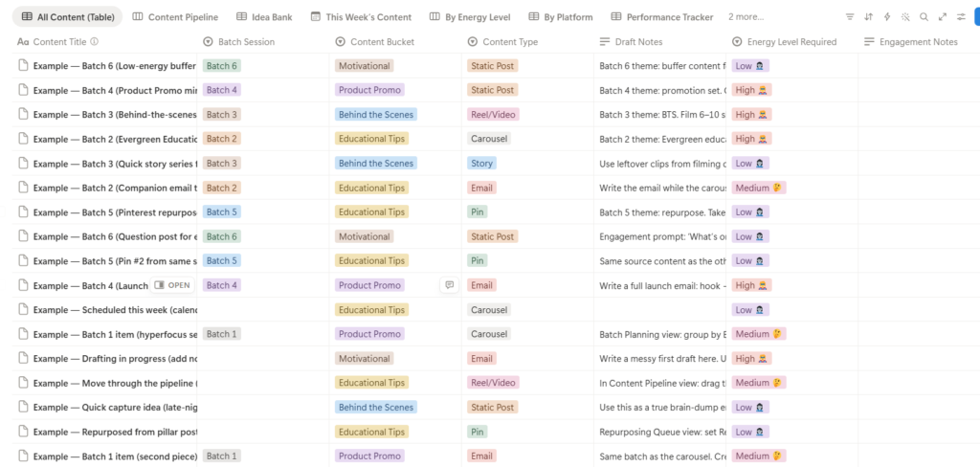Open Engagement Notes column header menu

tap(919, 42)
